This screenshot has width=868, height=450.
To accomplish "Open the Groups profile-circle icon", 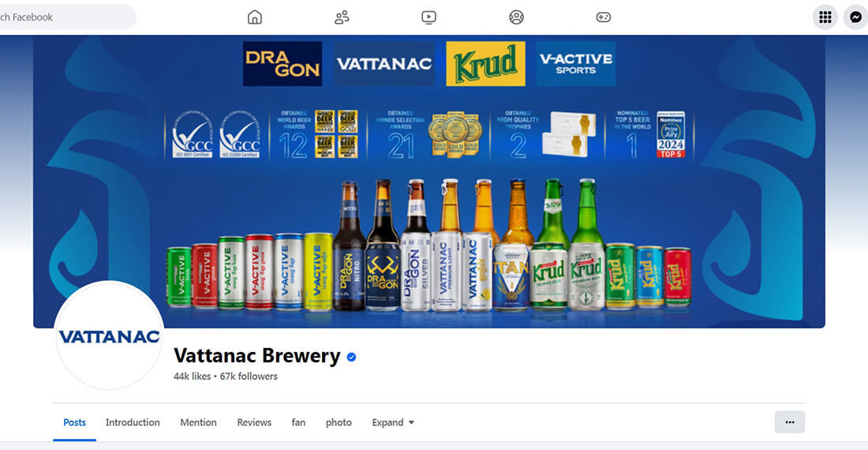I will 516,17.
